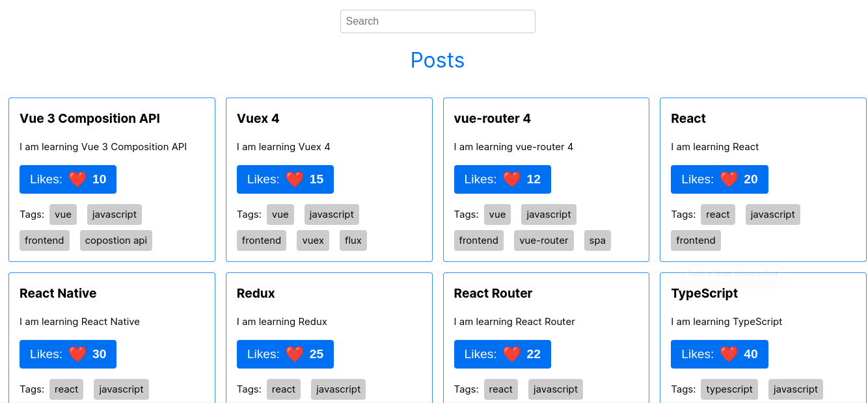Screen dimensions: 868x403
Task: Select the 'typescript' tag
Action: tap(729, 389)
